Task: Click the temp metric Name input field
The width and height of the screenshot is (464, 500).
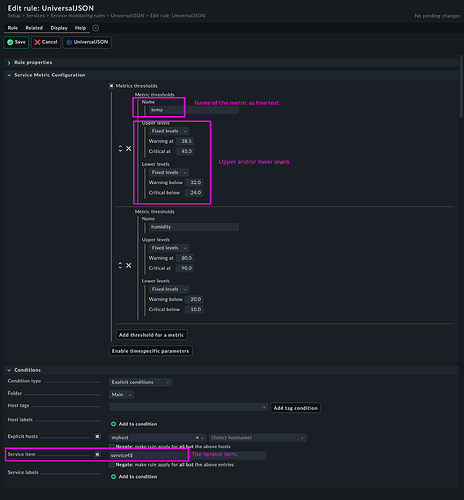Action: 194,110
